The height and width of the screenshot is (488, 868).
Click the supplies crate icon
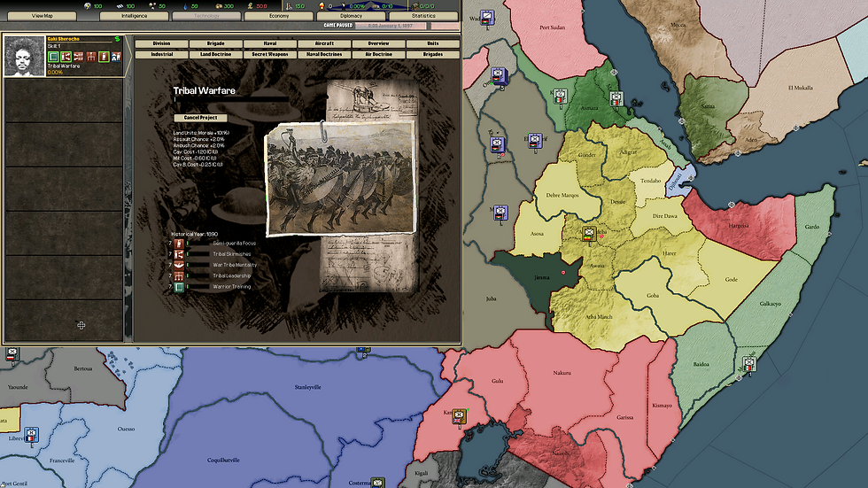(x=218, y=6)
